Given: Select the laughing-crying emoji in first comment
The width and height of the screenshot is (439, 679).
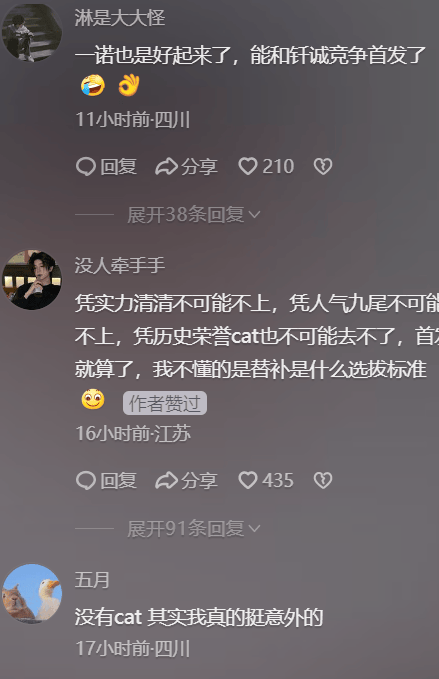Looking at the screenshot, I should [x=93, y=85].
